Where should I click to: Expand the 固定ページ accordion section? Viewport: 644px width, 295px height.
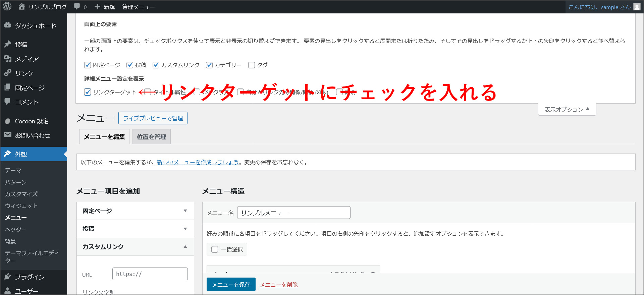[x=135, y=211]
